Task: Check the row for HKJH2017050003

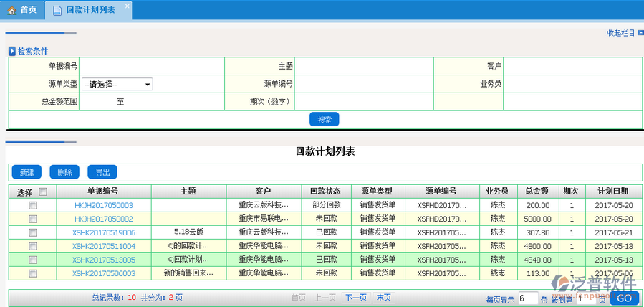Action: [32, 205]
